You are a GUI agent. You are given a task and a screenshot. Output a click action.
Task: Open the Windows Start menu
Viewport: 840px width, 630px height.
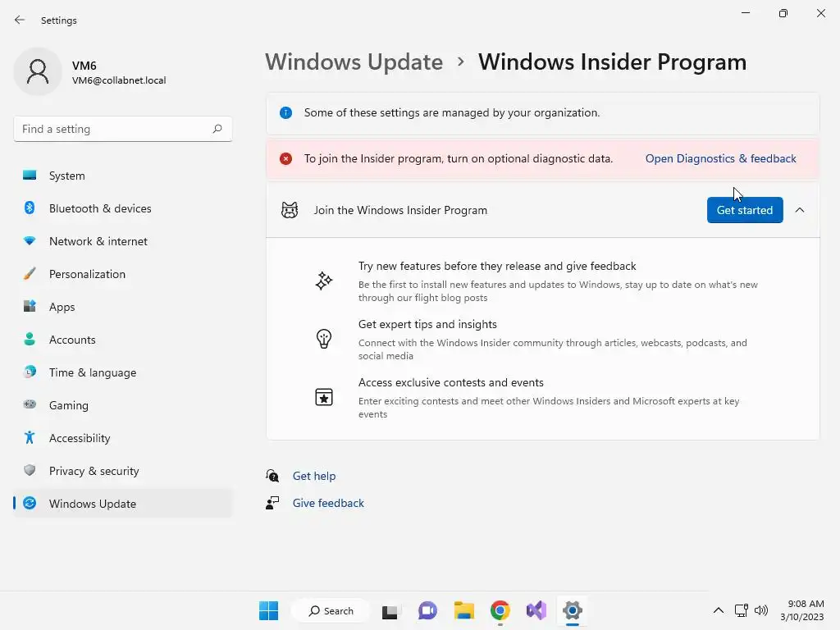tap(268, 610)
